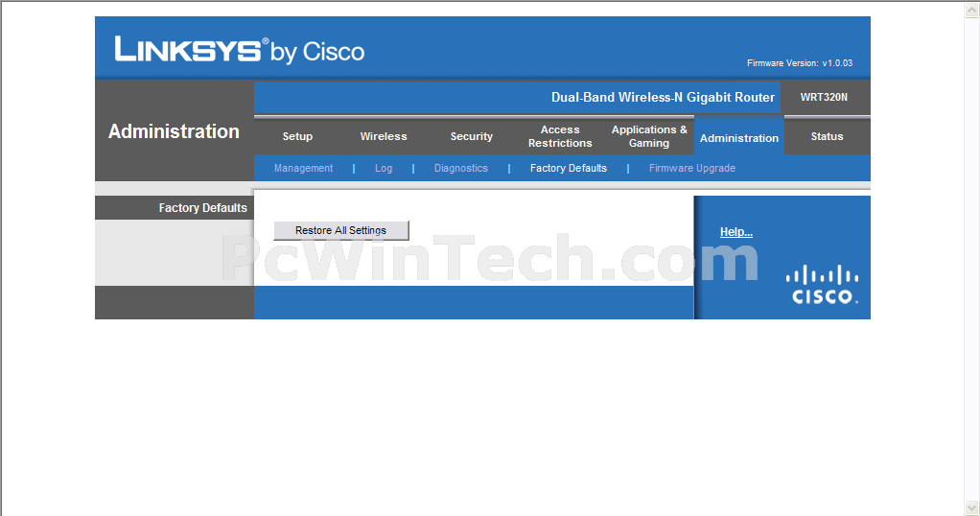Open the Status tab
Image resolution: width=980 pixels, height=516 pixels.
827,136
